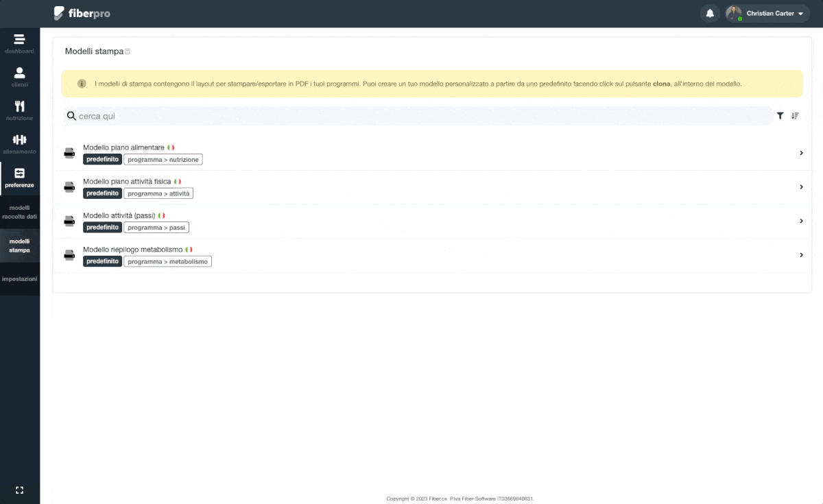This screenshot has width=823, height=504.
Task: Click predefinito badge under riepilogo metabolismo
Action: pos(103,261)
